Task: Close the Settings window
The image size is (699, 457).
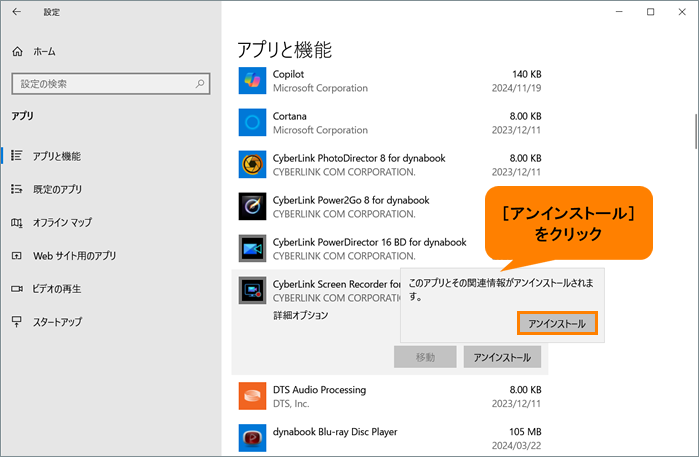Action: coord(682,12)
